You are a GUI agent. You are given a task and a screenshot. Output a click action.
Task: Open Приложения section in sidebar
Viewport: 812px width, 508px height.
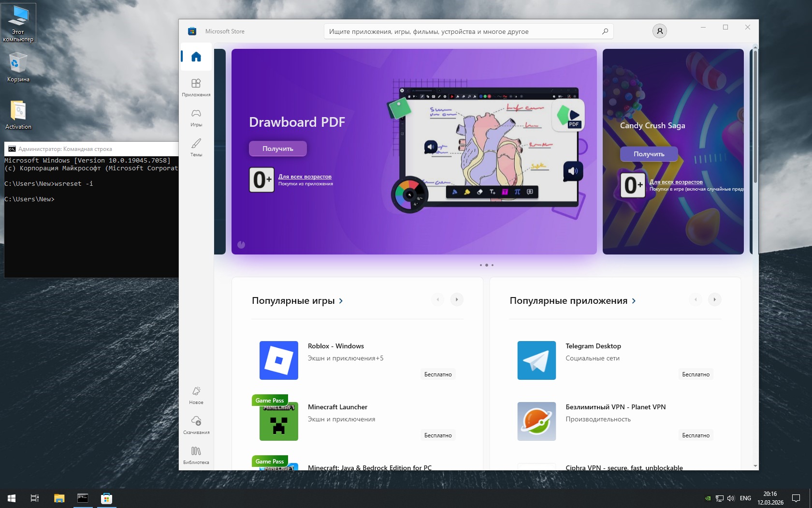[x=196, y=87]
